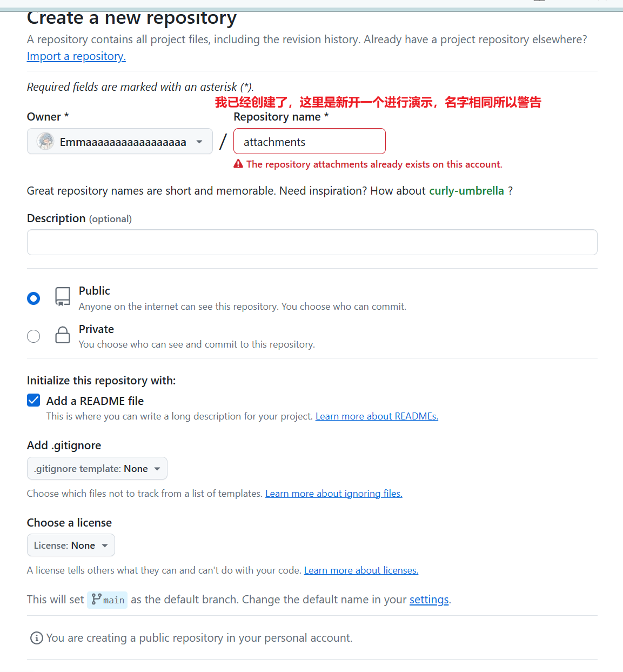The height and width of the screenshot is (672, 623).
Task: Uncheck Add a README file checkbox
Action: point(34,400)
